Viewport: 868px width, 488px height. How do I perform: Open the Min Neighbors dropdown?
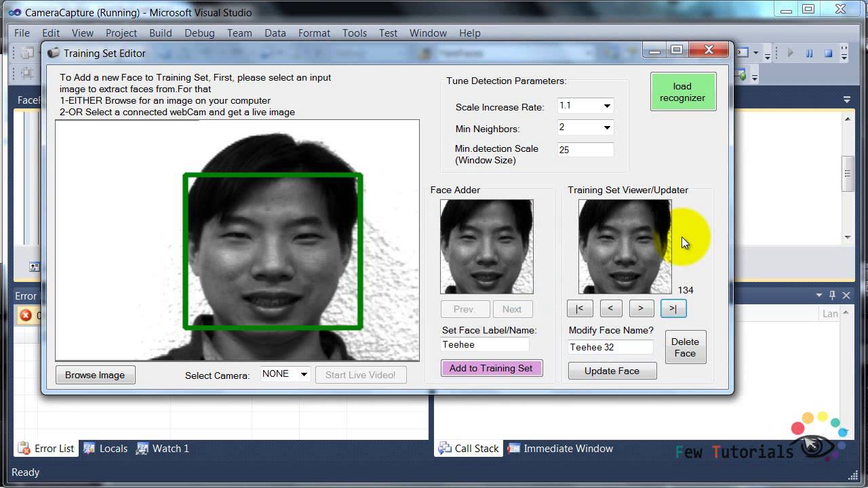(607, 127)
